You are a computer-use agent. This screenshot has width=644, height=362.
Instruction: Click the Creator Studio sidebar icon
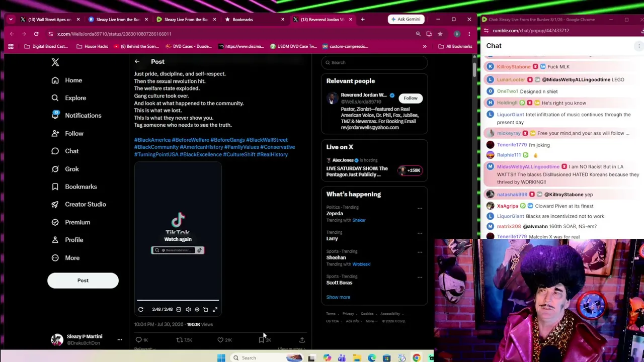click(x=55, y=204)
